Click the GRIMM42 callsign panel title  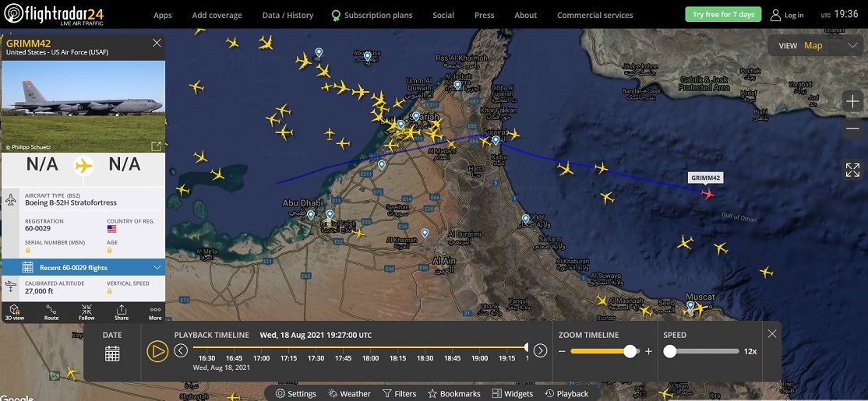pyautogui.click(x=28, y=44)
